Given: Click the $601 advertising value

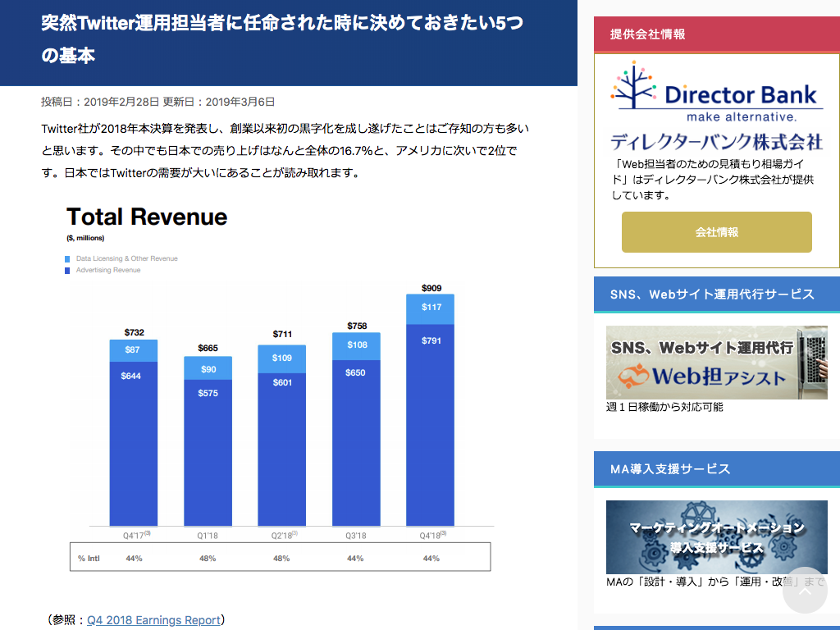Looking at the screenshot, I should point(282,382).
